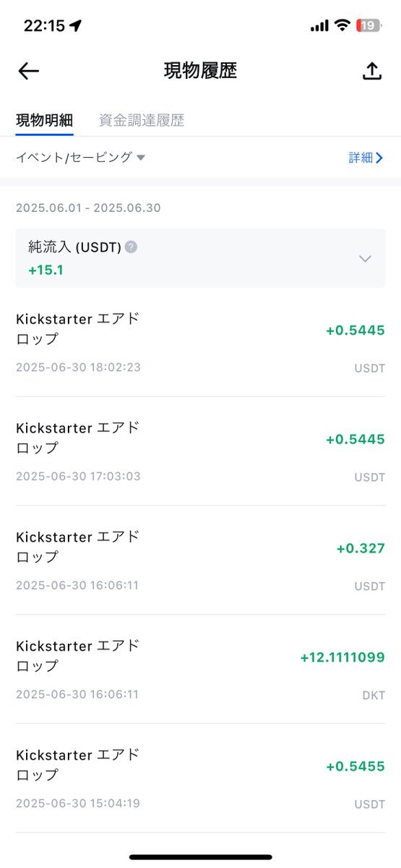The image size is (401, 868).
Task: Select the 現物明細 tab
Action: pos(45,120)
